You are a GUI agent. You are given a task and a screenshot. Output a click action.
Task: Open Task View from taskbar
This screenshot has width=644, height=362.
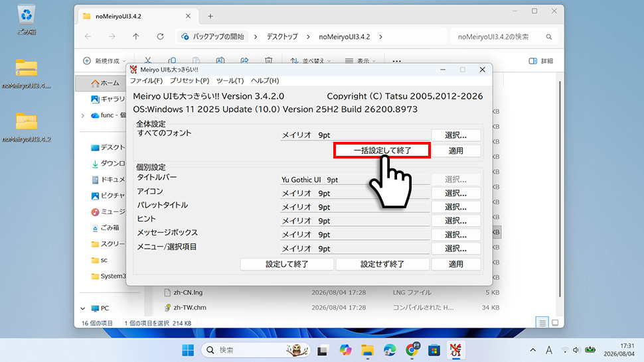pos(323,350)
